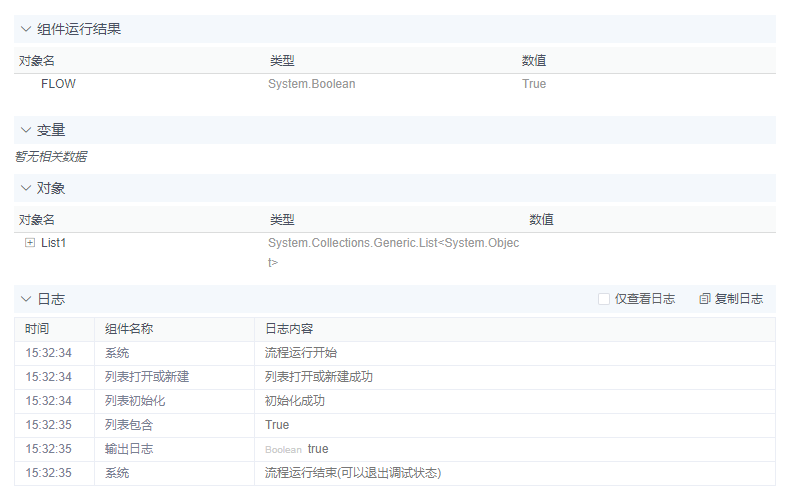Click System.Boolean type of FLOW
This screenshot has width=791, height=502.
pos(312,84)
